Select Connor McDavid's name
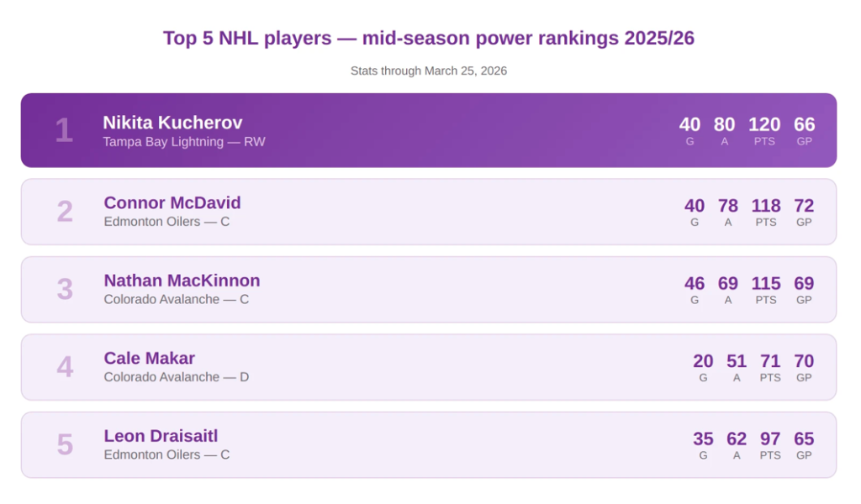The width and height of the screenshot is (861, 504). 172,202
